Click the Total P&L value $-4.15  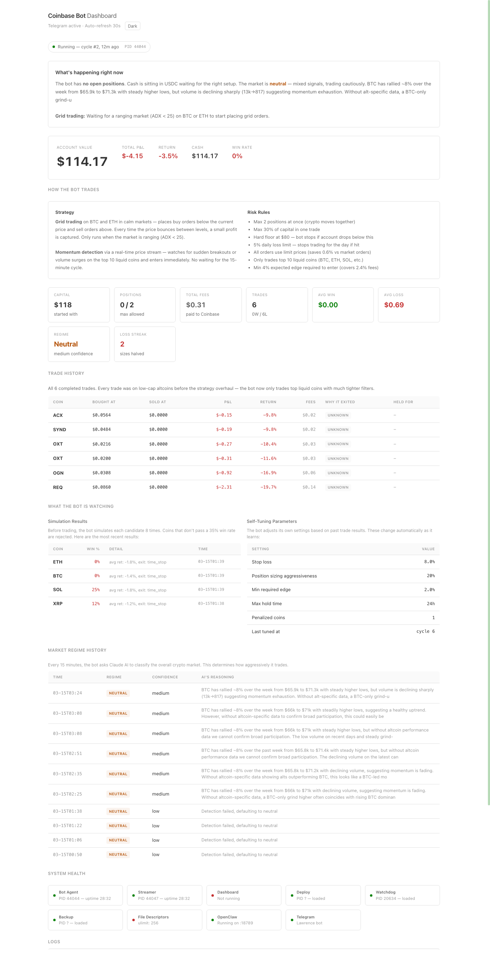click(132, 156)
